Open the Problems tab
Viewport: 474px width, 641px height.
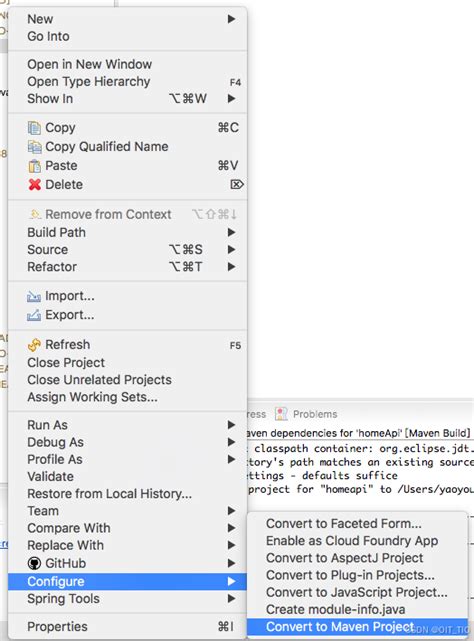pyautogui.click(x=307, y=414)
